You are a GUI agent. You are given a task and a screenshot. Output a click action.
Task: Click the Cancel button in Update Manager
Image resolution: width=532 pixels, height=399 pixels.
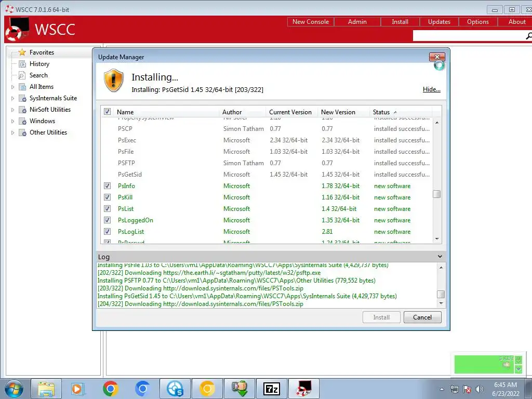(x=422, y=317)
